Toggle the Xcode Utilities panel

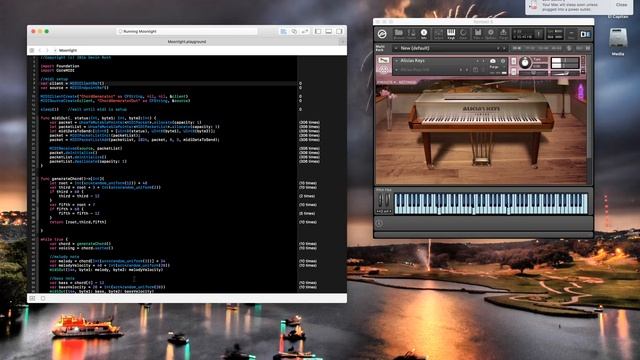point(339,31)
